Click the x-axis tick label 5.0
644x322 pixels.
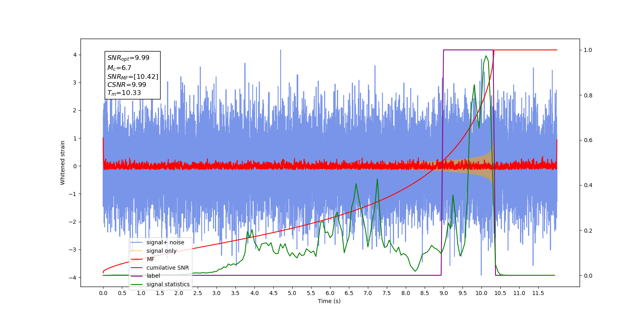[x=292, y=293]
